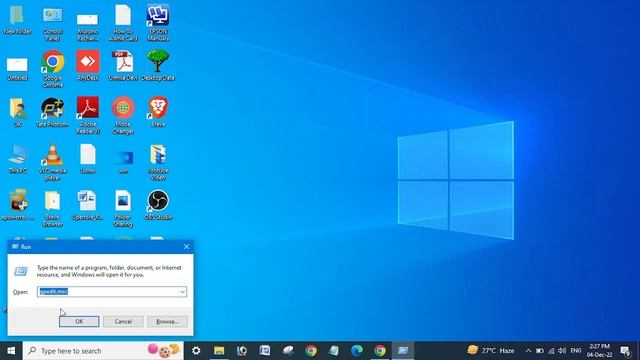Select the Tata Photon+ desktop shortcut
This screenshot has width=640, height=360.
(x=53, y=112)
